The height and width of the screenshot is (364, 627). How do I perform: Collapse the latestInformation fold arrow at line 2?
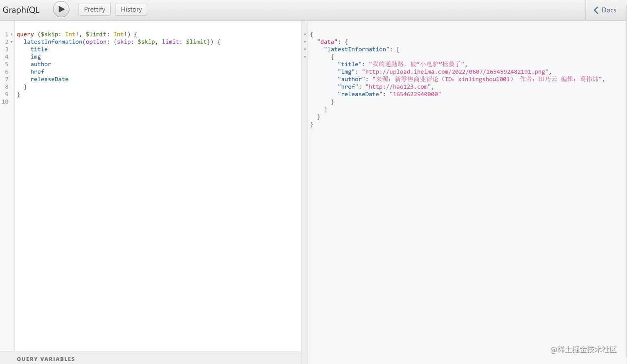tap(12, 42)
